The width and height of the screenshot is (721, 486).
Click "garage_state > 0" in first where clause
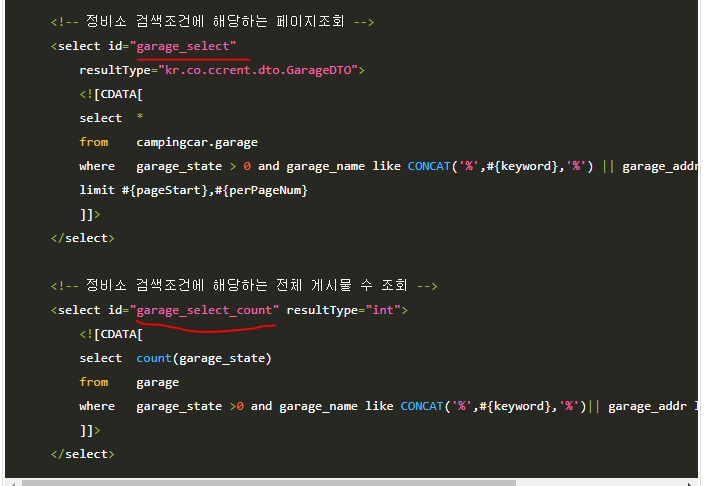pyautogui.click(x=194, y=166)
